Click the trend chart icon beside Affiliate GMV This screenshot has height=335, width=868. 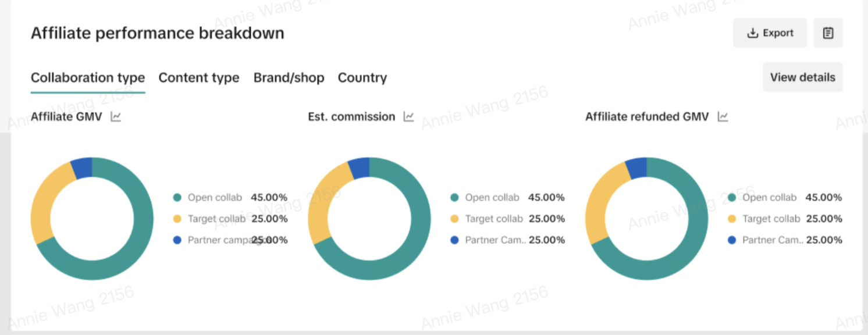pos(116,117)
